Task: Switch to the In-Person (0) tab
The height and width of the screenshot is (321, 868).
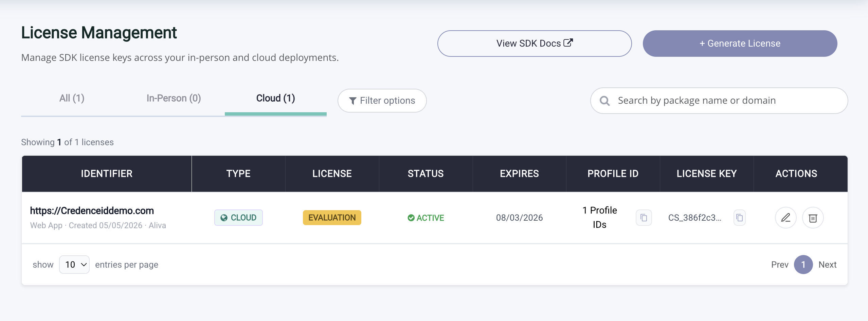Action: tap(174, 98)
